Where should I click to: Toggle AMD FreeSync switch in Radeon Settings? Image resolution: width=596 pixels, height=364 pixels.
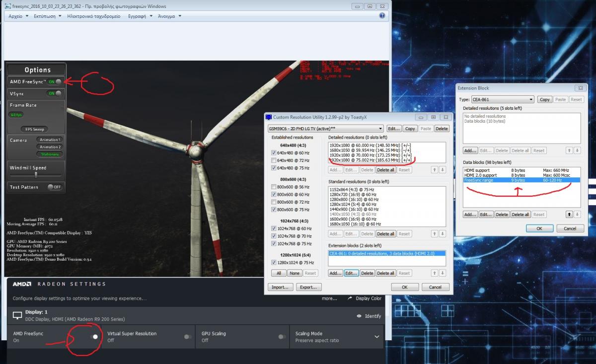(93, 337)
